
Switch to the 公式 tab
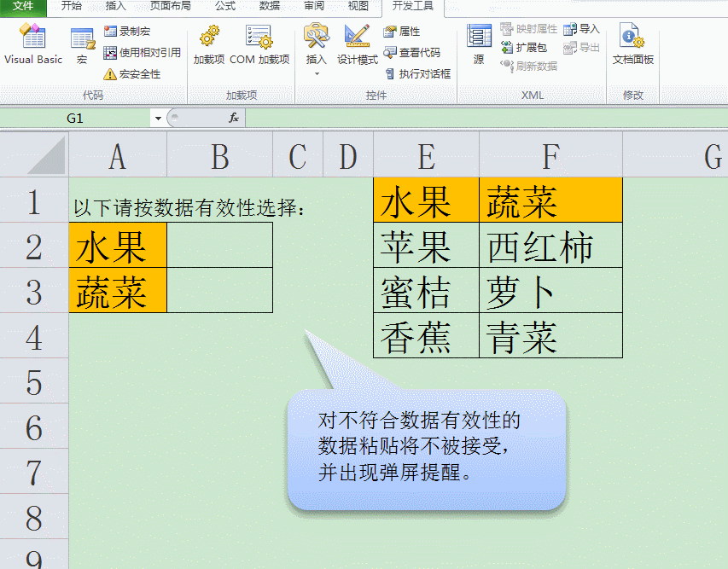[225, 6]
